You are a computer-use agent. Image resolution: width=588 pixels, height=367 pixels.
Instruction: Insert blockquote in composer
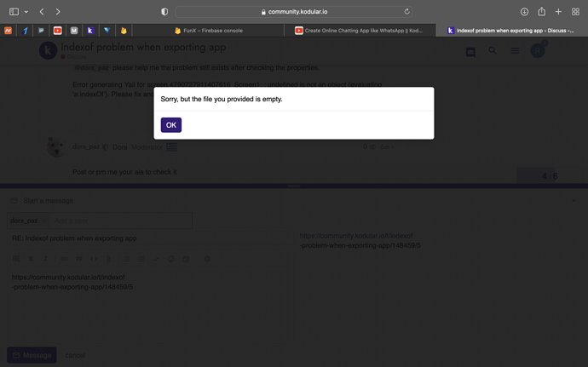(x=78, y=259)
